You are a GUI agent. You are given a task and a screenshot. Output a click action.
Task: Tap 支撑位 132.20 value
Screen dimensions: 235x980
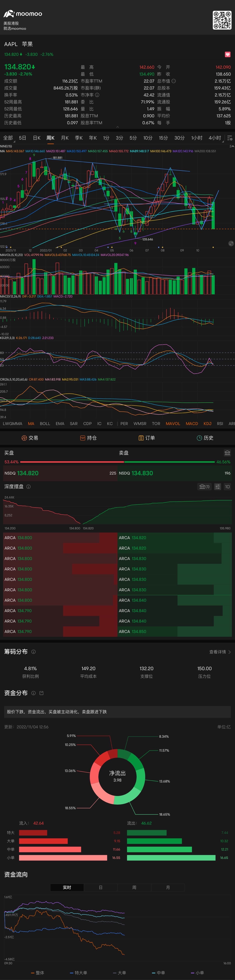pos(147,668)
